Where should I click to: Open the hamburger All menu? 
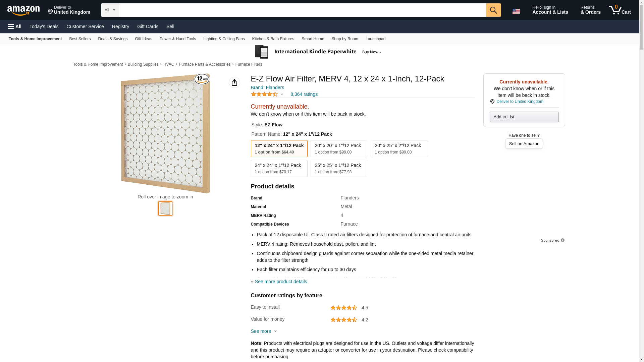point(15,26)
